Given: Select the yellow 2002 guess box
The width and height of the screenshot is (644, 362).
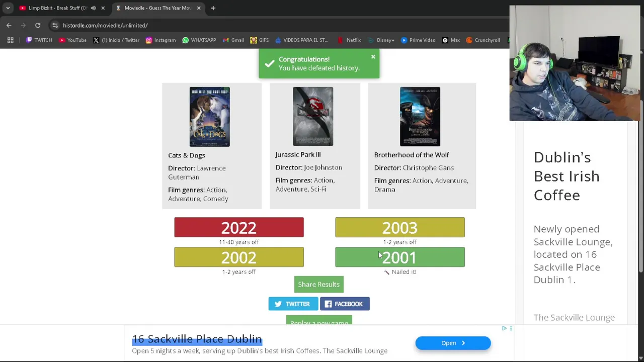Looking at the screenshot, I should [x=239, y=257].
